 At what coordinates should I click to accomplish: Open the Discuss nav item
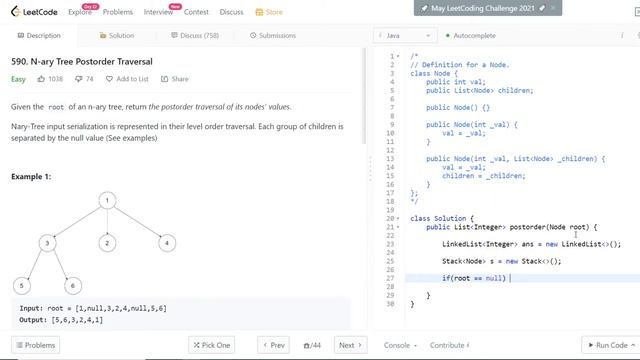pyautogui.click(x=231, y=12)
